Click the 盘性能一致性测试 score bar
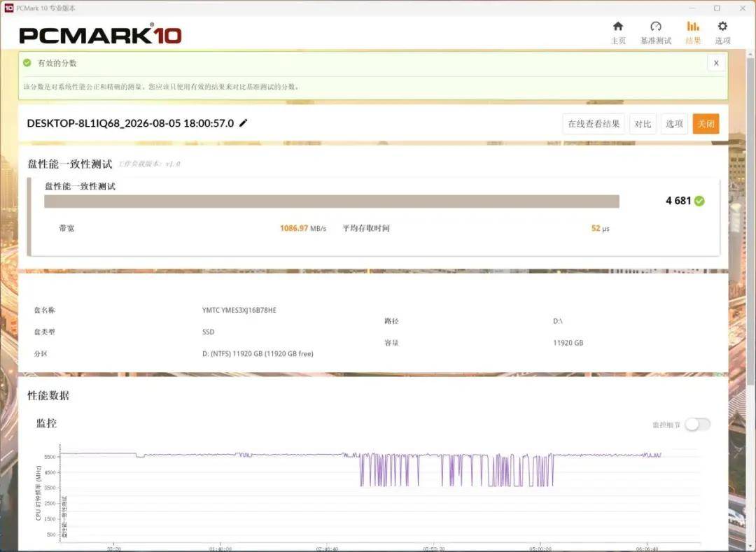756x552 pixels. (x=332, y=201)
